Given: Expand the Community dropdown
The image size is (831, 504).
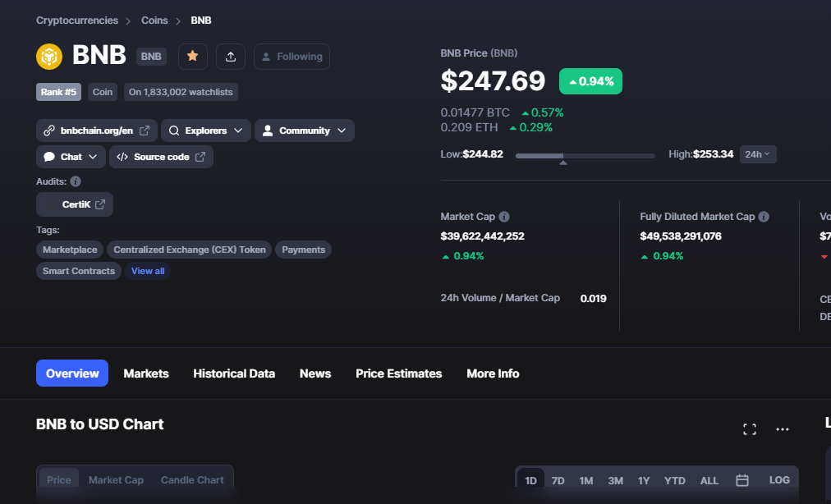Looking at the screenshot, I should (304, 131).
